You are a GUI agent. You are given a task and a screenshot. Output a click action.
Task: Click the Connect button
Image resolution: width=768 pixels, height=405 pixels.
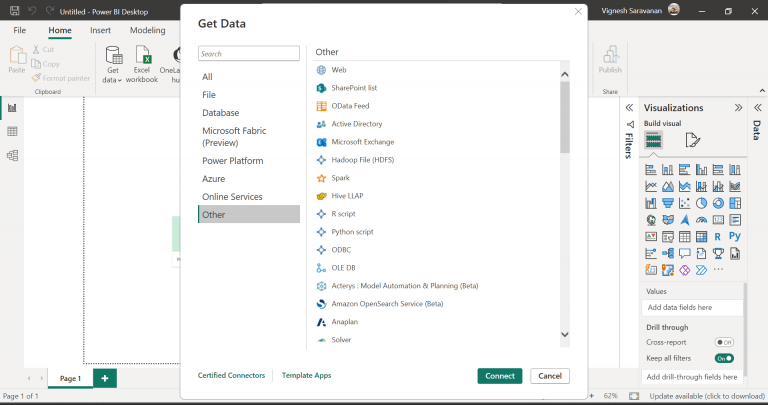(499, 376)
